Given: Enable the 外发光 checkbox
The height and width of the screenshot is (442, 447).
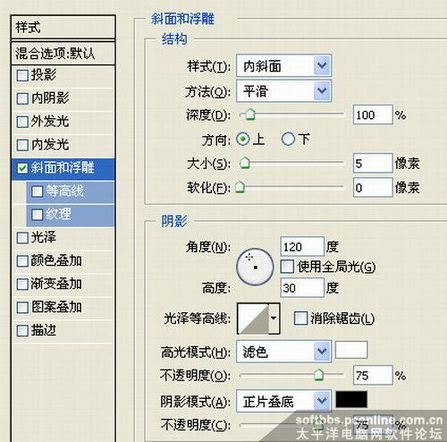Looking at the screenshot, I should click(x=22, y=122).
